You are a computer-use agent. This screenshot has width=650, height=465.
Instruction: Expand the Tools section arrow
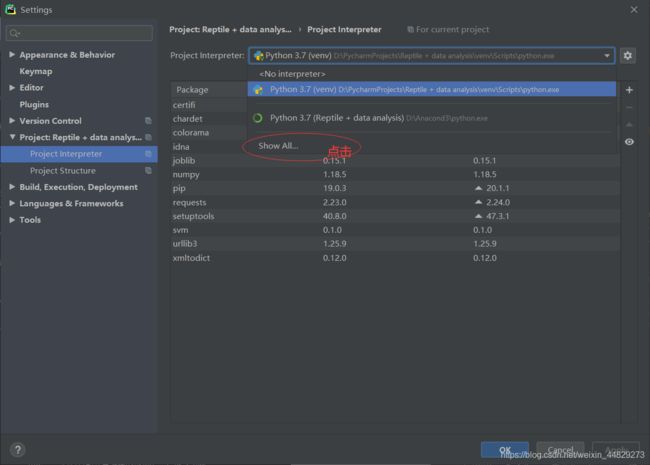point(12,220)
